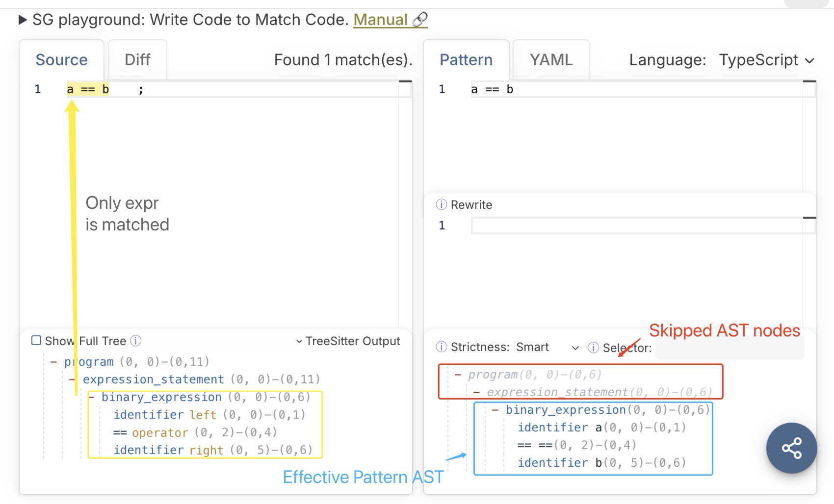Click info icon next to Show Full Tree

136,341
